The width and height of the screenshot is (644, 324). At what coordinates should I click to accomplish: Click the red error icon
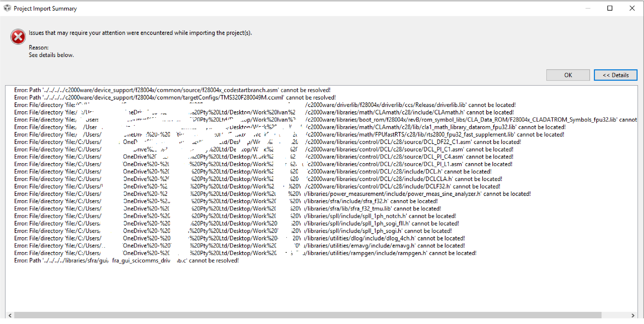18,37
